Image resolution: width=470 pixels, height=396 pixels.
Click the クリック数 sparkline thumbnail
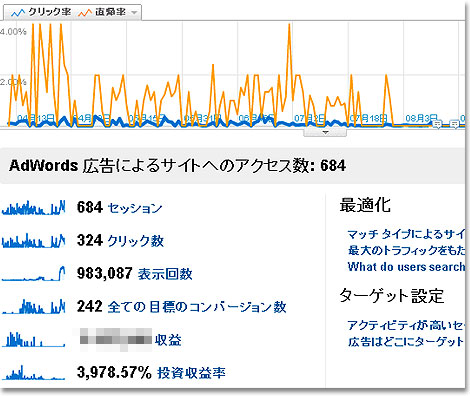click(33, 240)
